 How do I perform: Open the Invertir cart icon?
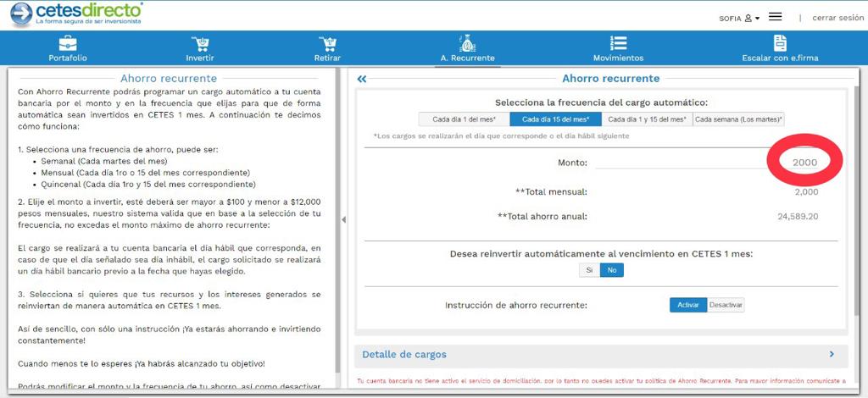click(200, 44)
